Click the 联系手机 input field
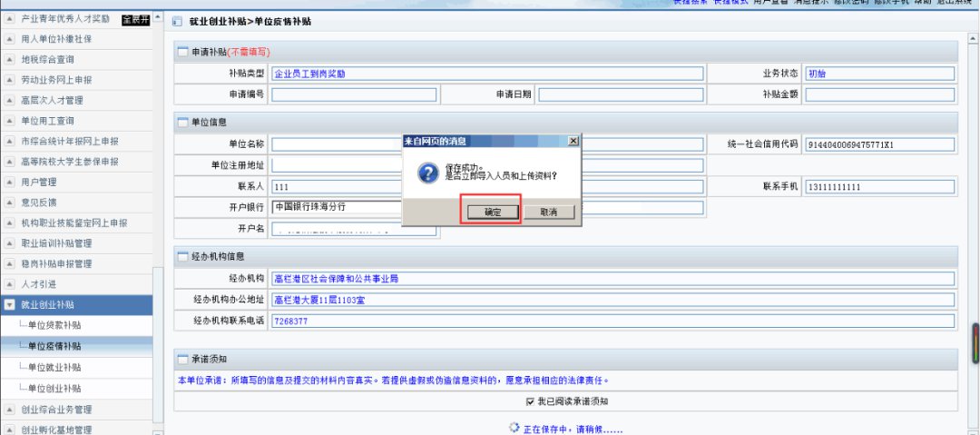This screenshot has width=980, height=435. [x=879, y=187]
